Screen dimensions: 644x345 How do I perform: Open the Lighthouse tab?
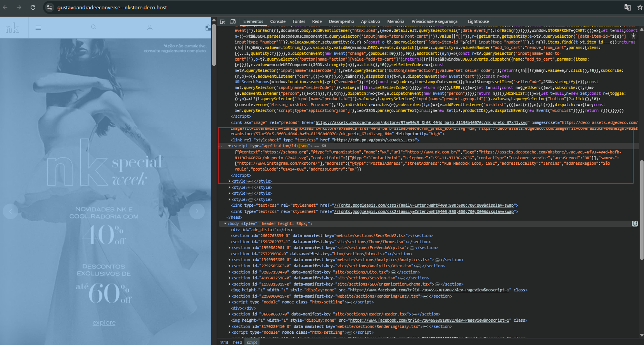(478, 21)
